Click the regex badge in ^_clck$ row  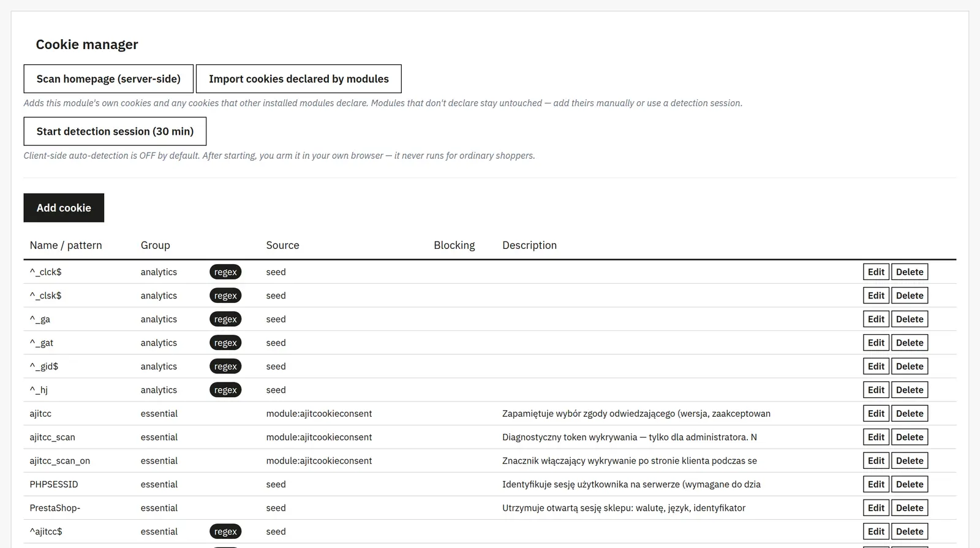(x=225, y=272)
